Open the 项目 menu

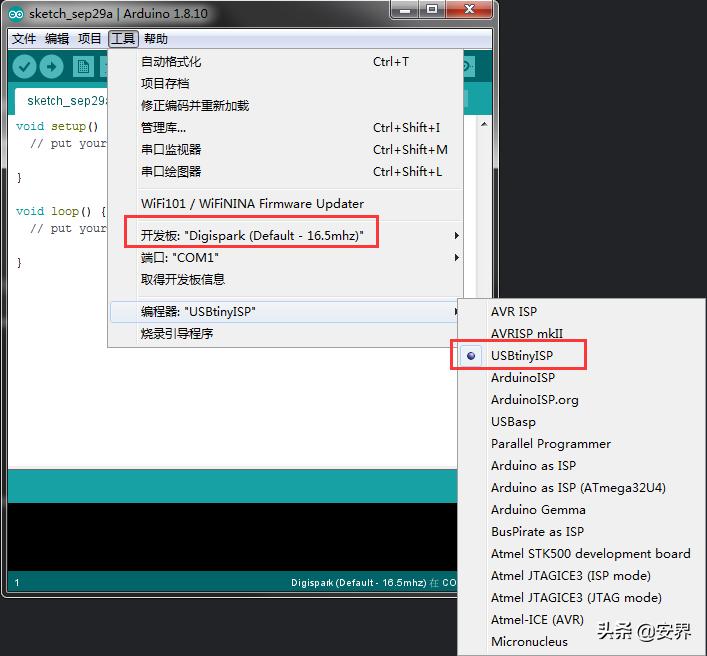pos(90,39)
